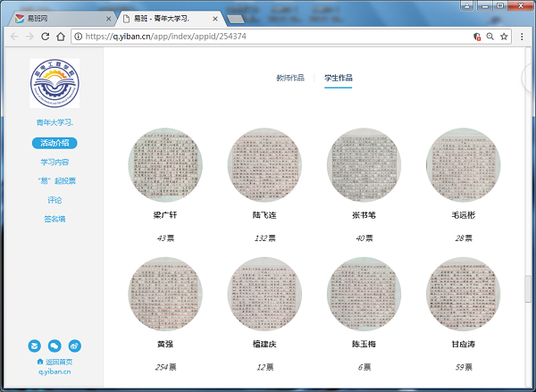
Task: Open 黄强's work thumbnail
Action: [x=165, y=294]
